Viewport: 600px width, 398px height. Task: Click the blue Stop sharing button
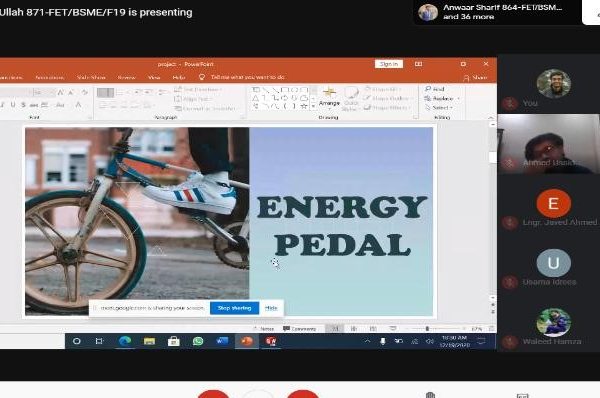click(x=235, y=308)
